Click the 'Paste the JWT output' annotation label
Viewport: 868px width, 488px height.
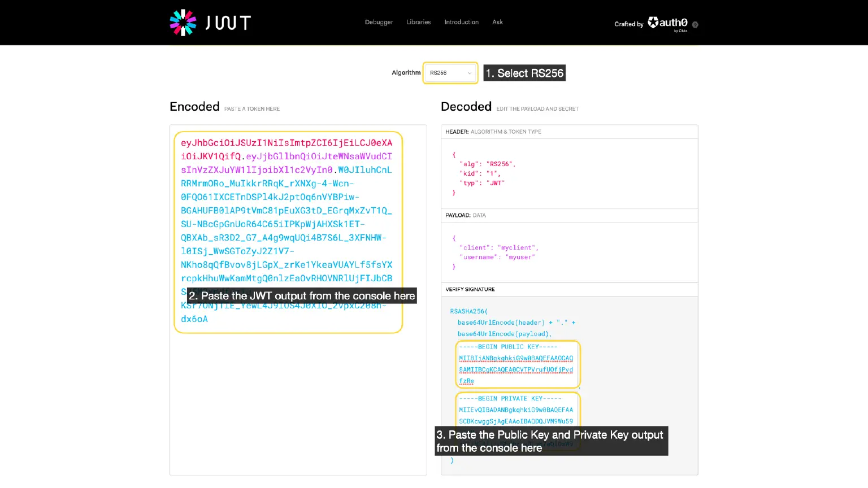302,296
